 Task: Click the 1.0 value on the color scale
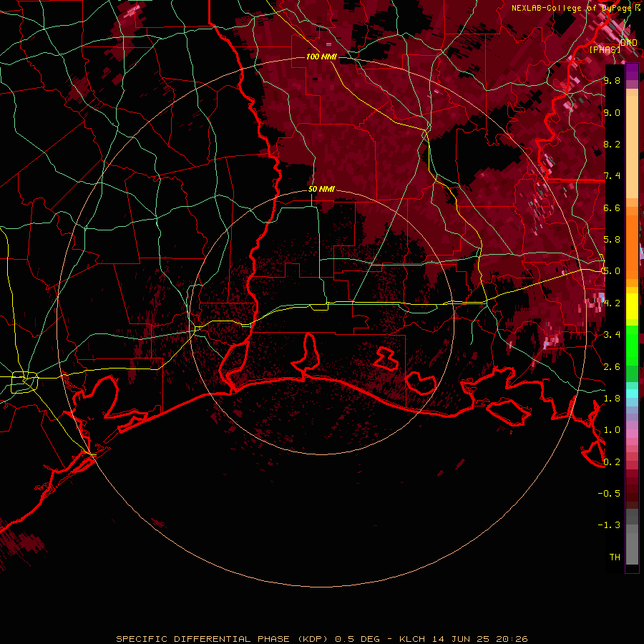click(612, 430)
